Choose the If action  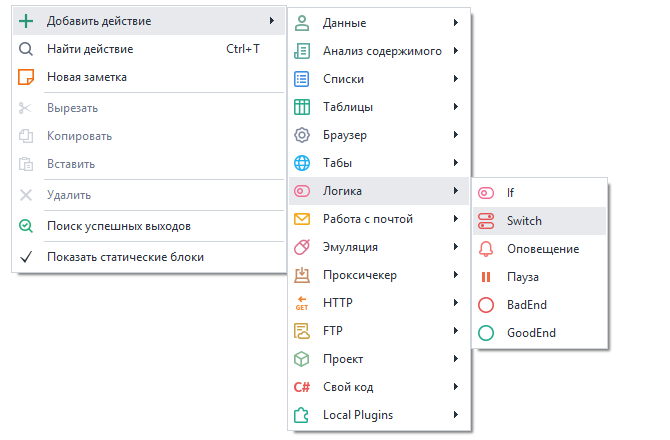tap(511, 193)
